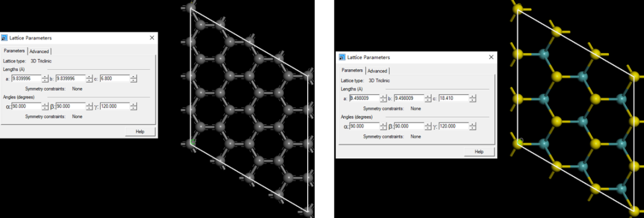Select Parameters tab in the c=18.410 dialog
The image size is (644, 218).
352,70
